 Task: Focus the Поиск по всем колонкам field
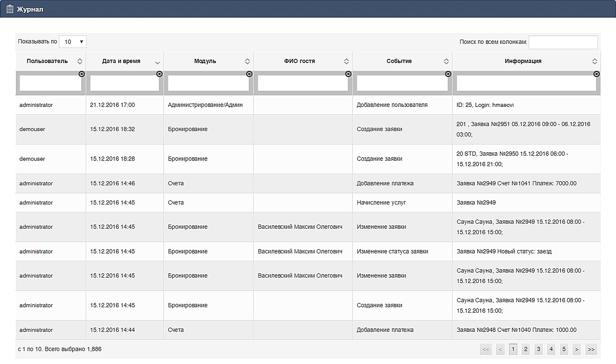coord(563,42)
